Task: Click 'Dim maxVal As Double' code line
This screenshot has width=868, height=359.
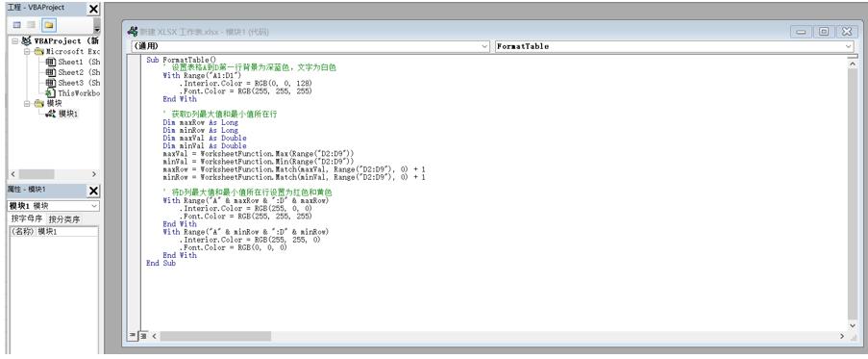Action: pyautogui.click(x=205, y=138)
